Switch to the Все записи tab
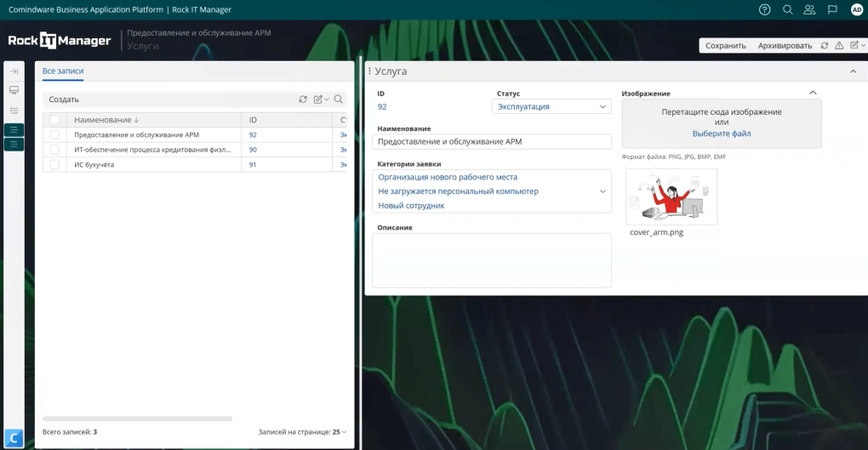Image resolution: width=868 pixels, height=450 pixels. coord(63,71)
